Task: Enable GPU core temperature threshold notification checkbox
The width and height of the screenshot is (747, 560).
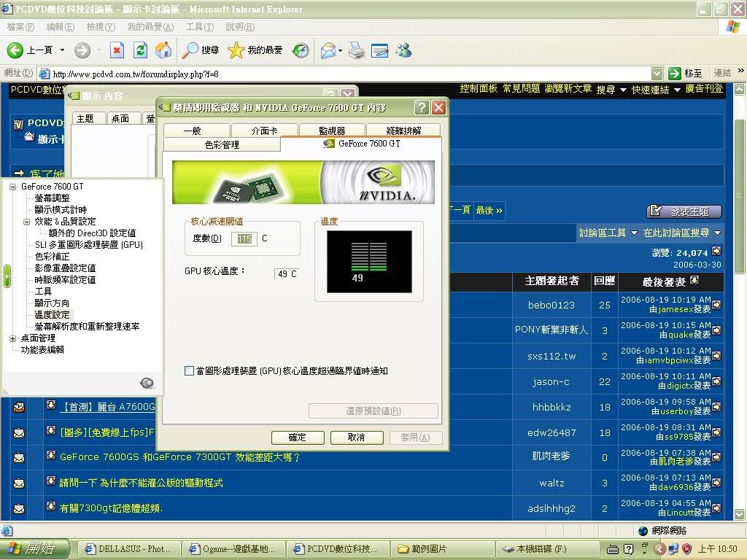Action: (189, 371)
